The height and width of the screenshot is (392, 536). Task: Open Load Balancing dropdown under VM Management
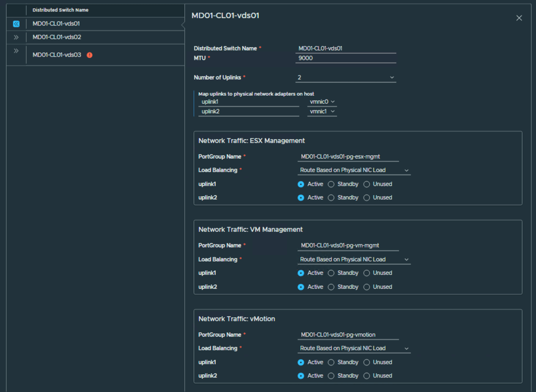354,259
